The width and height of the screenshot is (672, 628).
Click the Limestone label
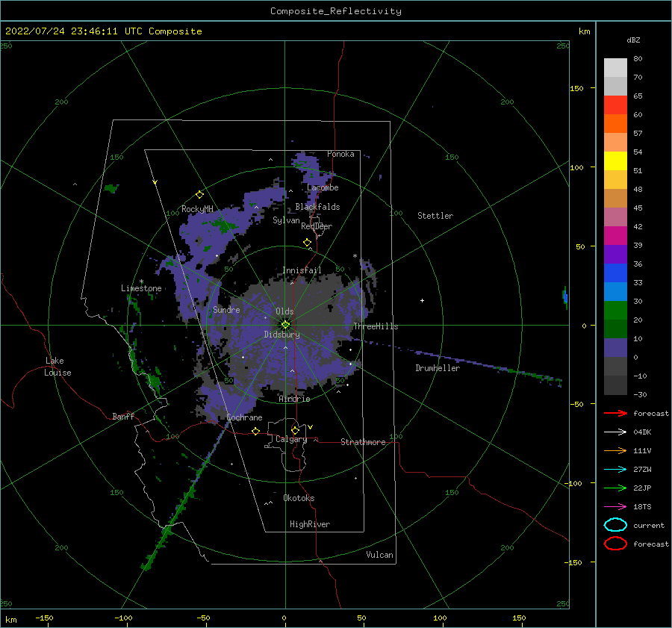click(141, 288)
